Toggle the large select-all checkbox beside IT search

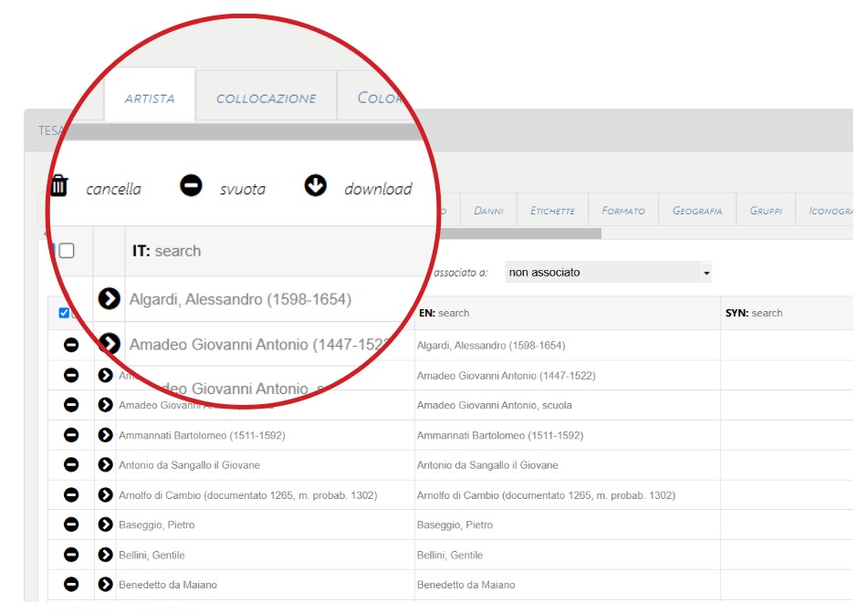click(x=67, y=251)
